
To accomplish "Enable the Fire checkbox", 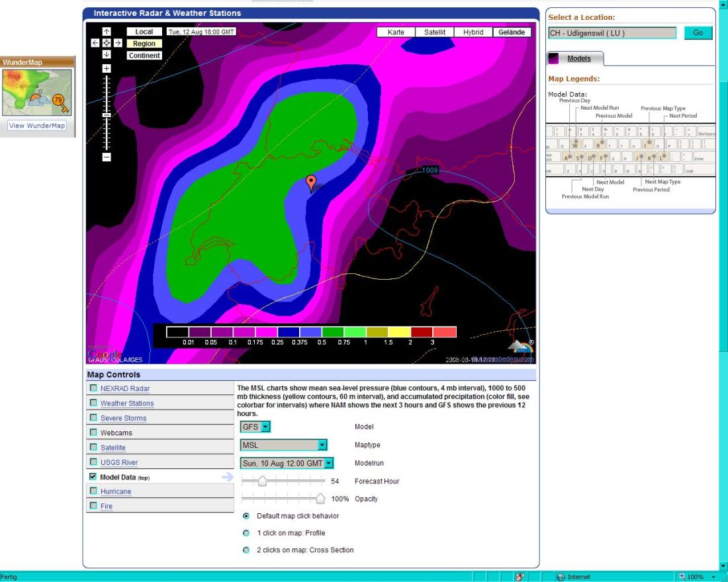I will (x=93, y=506).
